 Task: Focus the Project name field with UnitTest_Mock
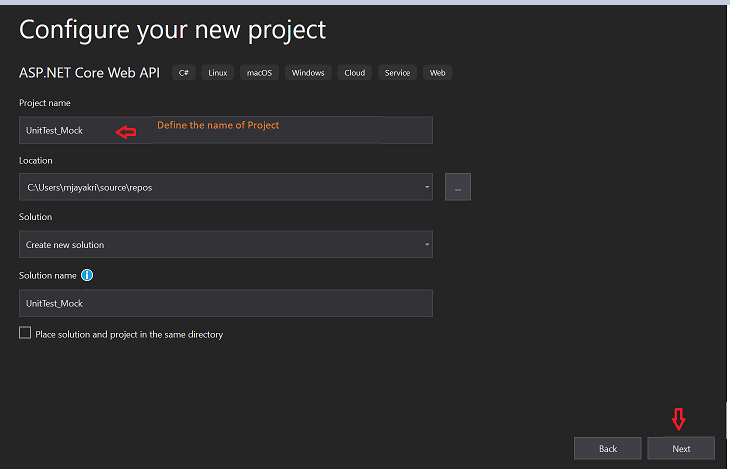(226, 130)
